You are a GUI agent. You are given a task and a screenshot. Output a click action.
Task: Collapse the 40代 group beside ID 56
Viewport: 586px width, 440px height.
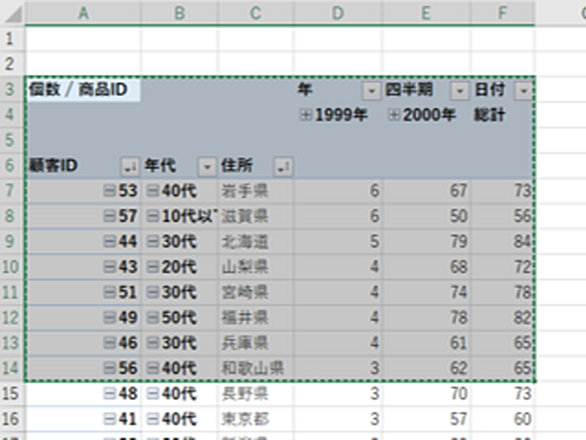click(152, 369)
